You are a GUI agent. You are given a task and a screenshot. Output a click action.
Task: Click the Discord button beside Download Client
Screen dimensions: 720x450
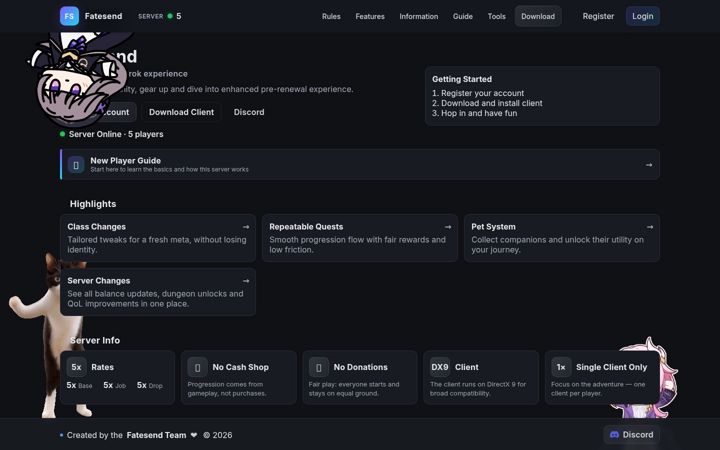[x=249, y=112]
